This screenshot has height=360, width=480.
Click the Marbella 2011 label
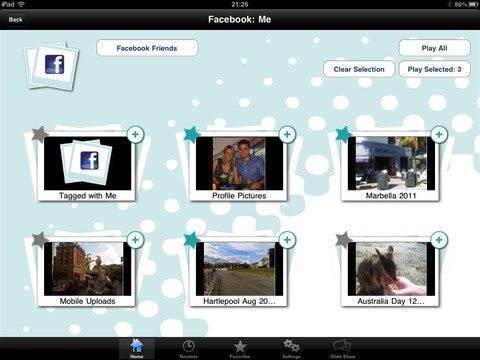(x=391, y=196)
